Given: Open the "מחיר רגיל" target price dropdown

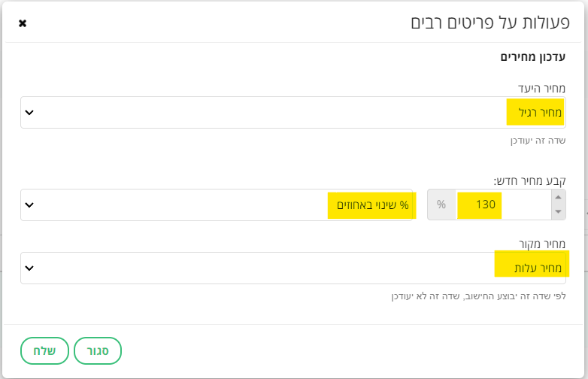Looking at the screenshot, I should click(x=293, y=113).
